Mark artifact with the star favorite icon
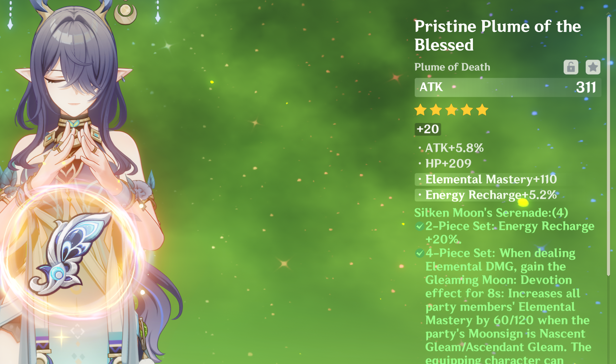Screen dimensions: 616x364 pyautogui.click(x=593, y=67)
